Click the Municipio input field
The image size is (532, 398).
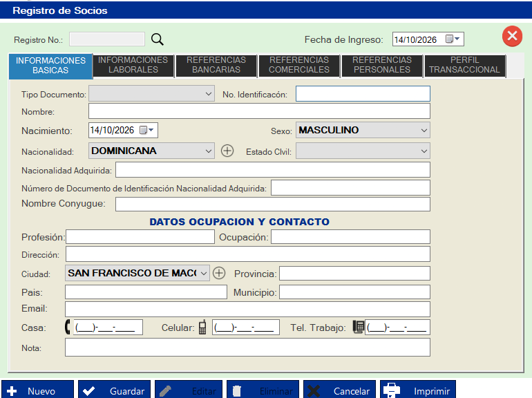tap(354, 292)
